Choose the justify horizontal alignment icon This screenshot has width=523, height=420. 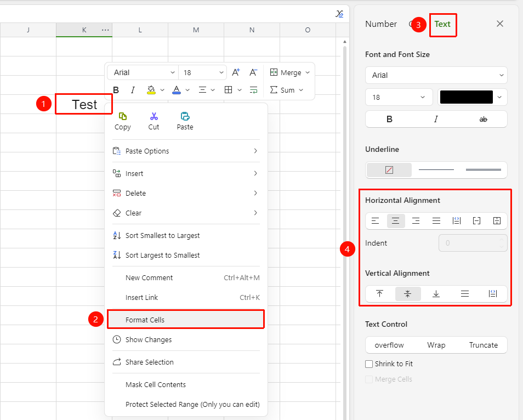tap(436, 221)
